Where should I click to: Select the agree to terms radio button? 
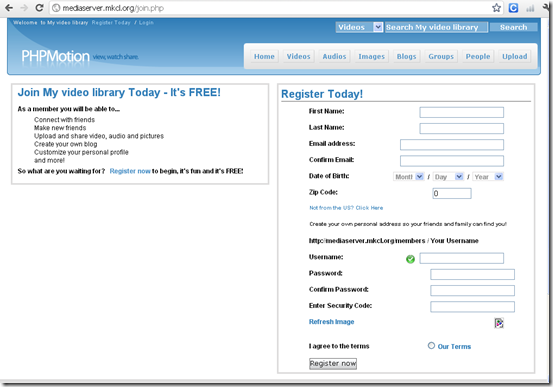(431, 346)
